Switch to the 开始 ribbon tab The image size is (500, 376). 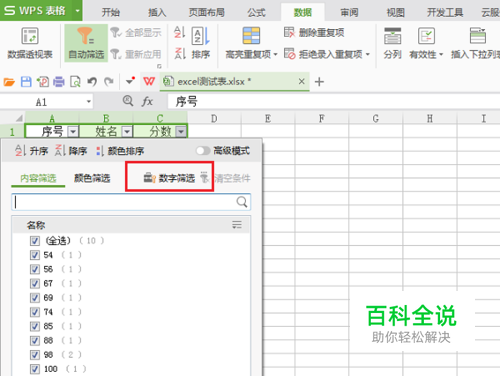click(x=111, y=13)
